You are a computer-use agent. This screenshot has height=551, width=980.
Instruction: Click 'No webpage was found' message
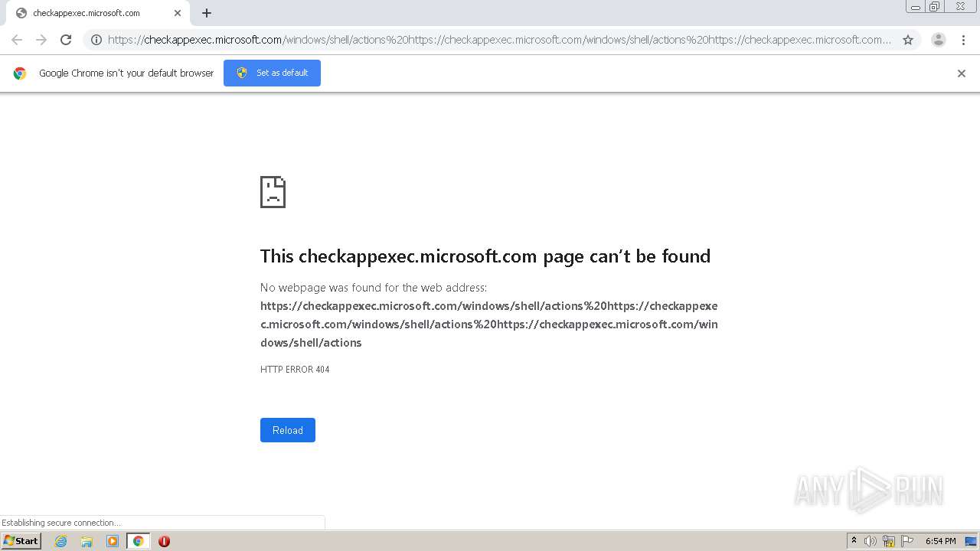pyautogui.click(x=374, y=288)
